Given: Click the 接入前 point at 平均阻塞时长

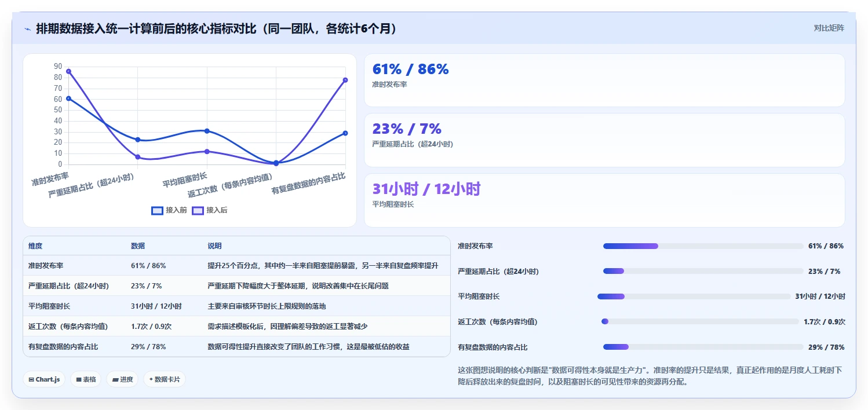Looking at the screenshot, I should pyautogui.click(x=207, y=131).
